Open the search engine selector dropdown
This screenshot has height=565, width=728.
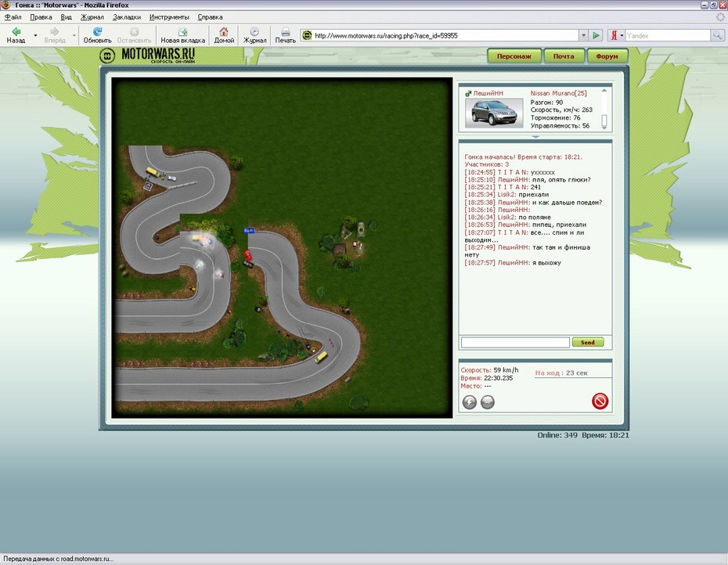pyautogui.click(x=622, y=36)
